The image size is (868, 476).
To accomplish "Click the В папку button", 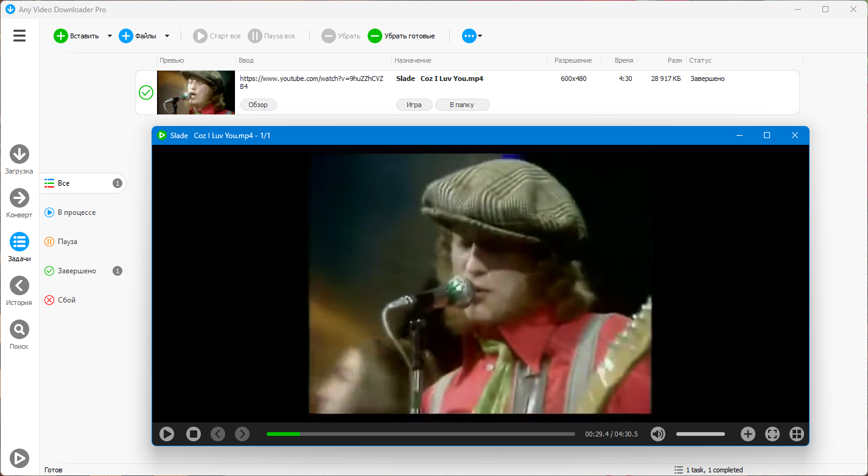I will [462, 105].
